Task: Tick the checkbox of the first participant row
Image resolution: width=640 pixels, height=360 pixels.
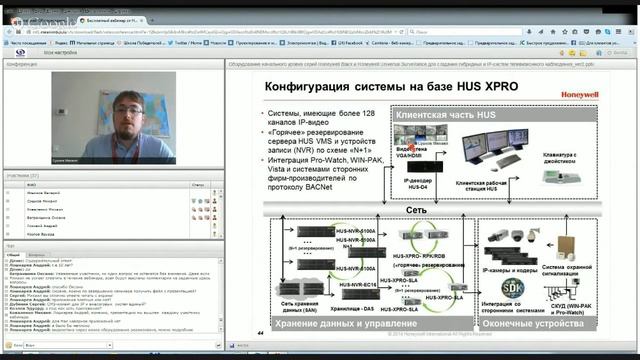Action: tap(7, 192)
